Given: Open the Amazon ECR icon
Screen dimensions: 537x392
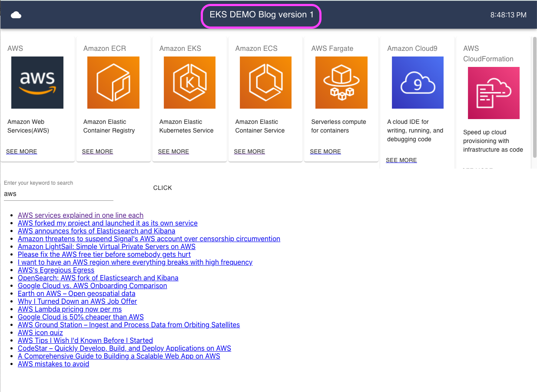Looking at the screenshot, I should (113, 83).
